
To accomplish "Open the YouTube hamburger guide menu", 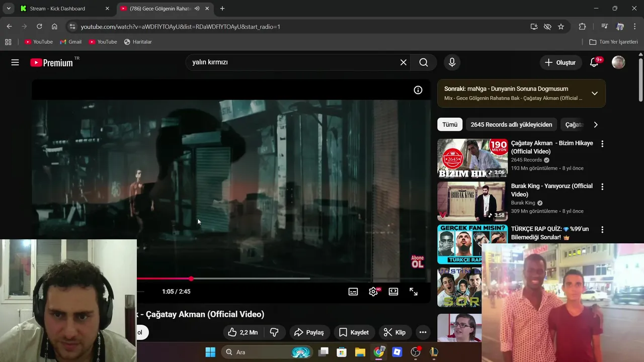I will (x=15, y=62).
